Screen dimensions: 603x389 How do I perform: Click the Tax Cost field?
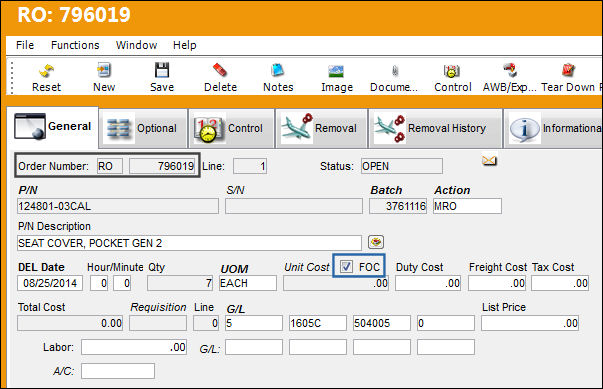pyautogui.click(x=560, y=283)
